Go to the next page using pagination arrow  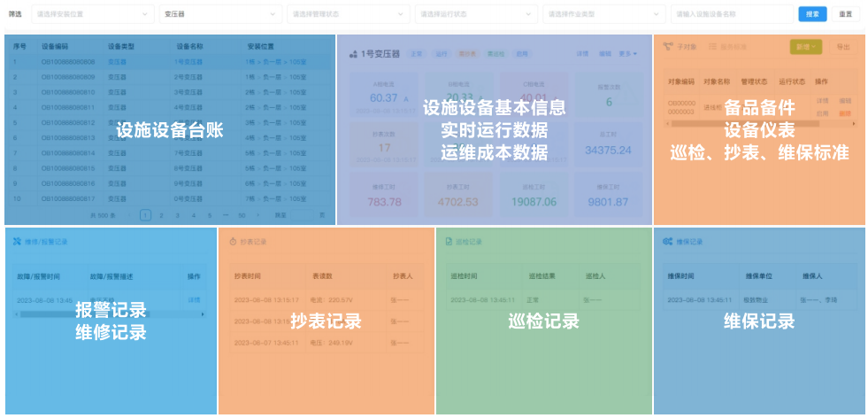(x=257, y=215)
